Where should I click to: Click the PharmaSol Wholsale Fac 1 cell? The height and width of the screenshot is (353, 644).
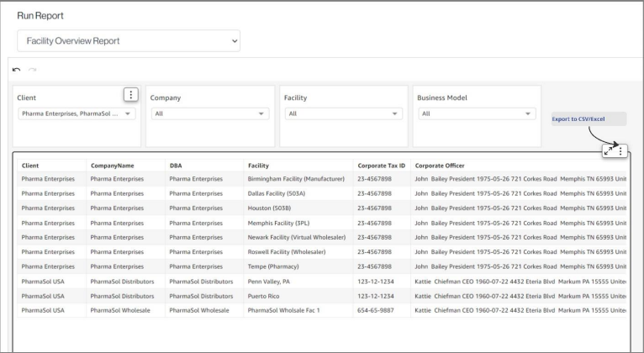[283, 310]
